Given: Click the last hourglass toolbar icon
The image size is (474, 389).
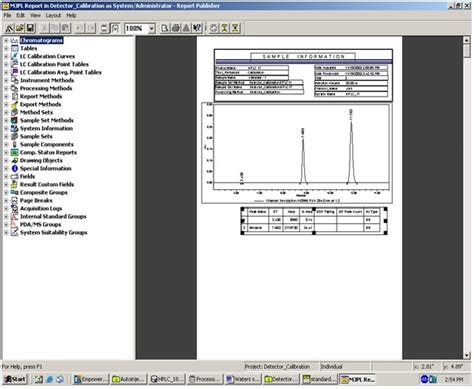Looking at the screenshot, I should (x=235, y=28).
